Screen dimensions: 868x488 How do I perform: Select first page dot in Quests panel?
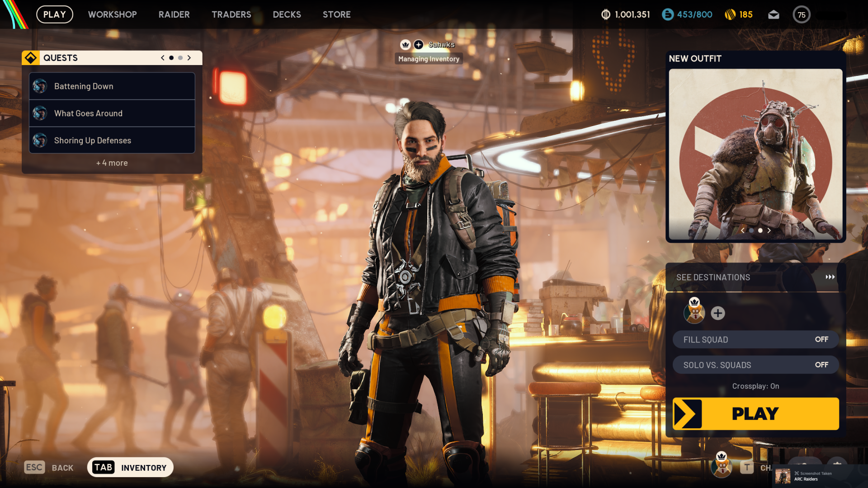(171, 58)
